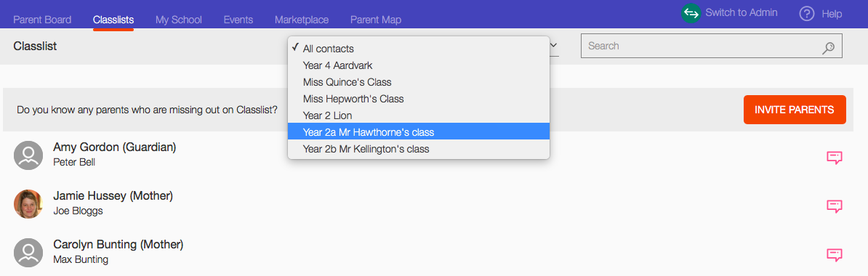Open Carolyn Bunting's default avatar

click(28, 253)
